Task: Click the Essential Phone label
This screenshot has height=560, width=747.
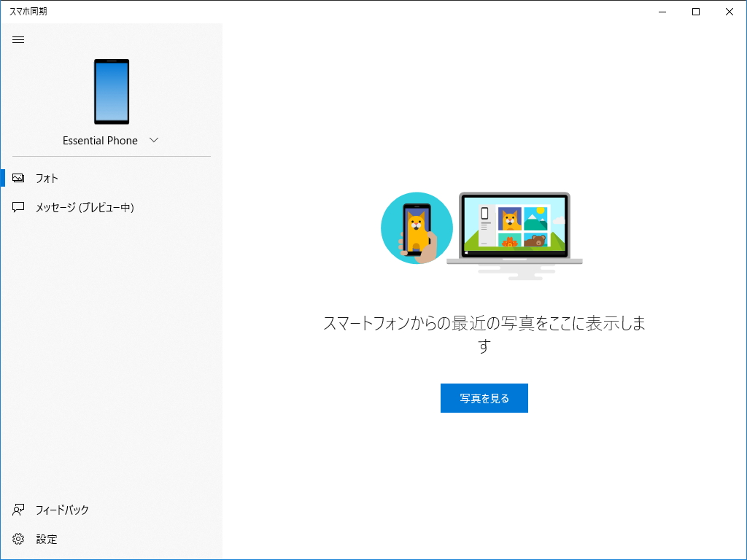Action: click(100, 140)
